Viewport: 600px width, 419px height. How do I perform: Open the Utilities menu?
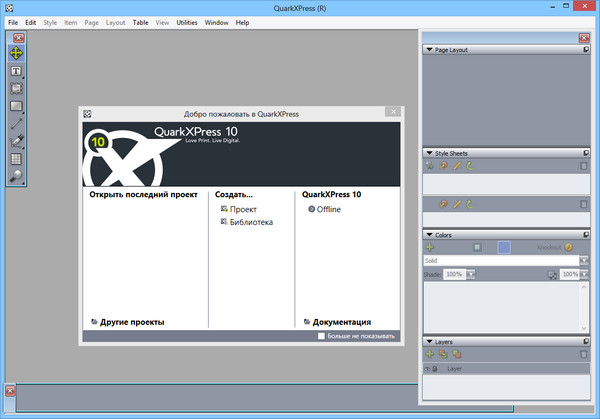click(x=186, y=22)
